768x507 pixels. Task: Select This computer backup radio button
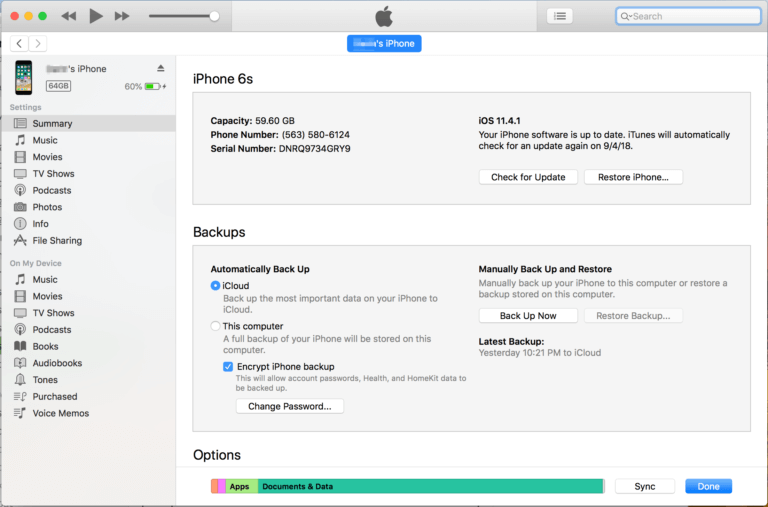pos(215,326)
